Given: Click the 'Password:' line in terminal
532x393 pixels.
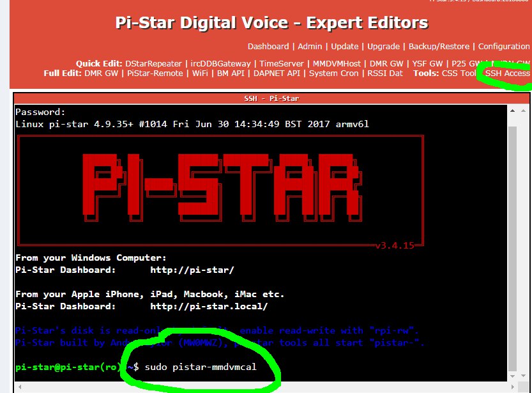Looking at the screenshot, I should 40,112.
